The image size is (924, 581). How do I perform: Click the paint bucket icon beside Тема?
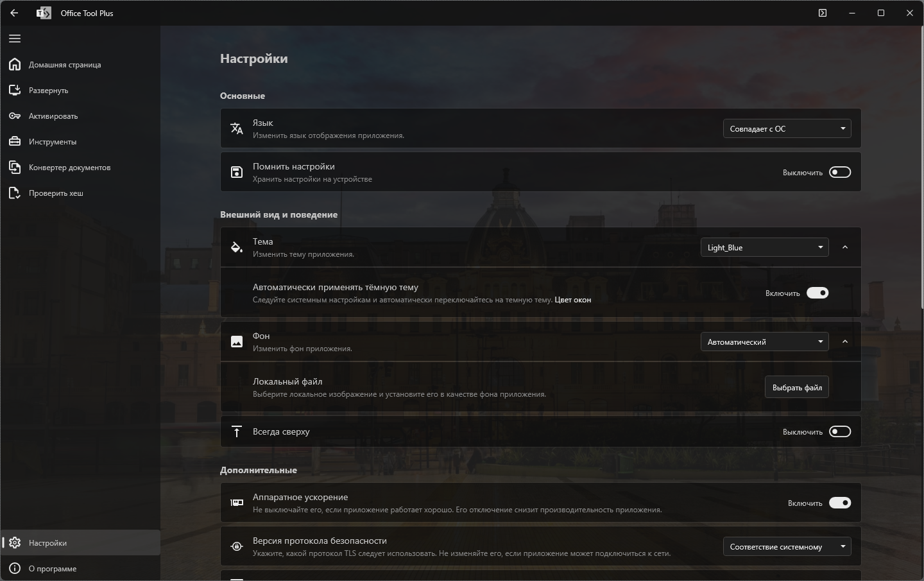[237, 247]
